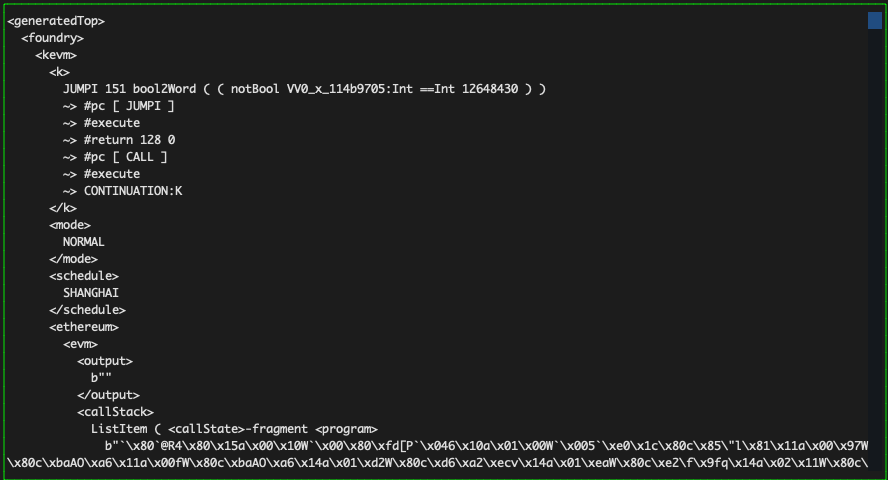Select the <foundry> tag line
The width and height of the screenshot is (888, 480).
tap(52, 38)
